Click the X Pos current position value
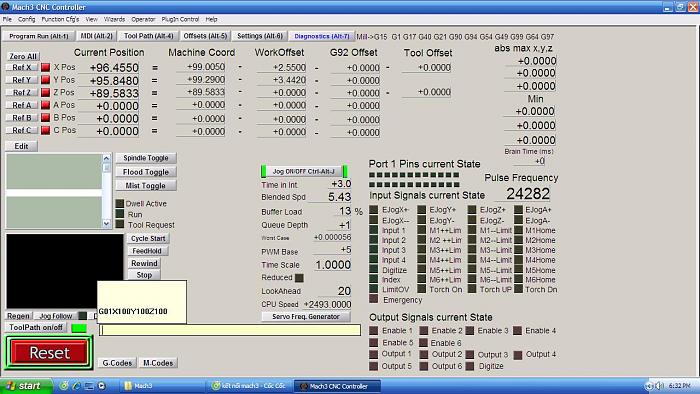Image resolution: width=700 pixels, height=394 pixels. pyautogui.click(x=108, y=68)
